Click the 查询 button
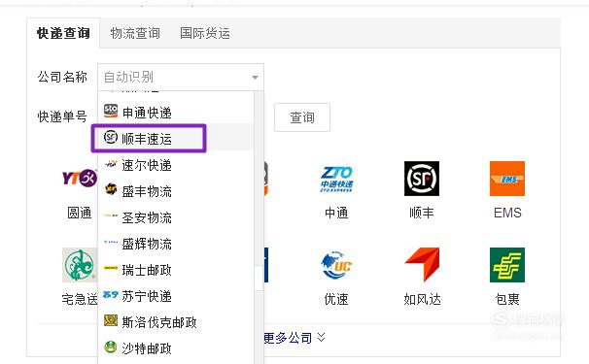 point(302,117)
